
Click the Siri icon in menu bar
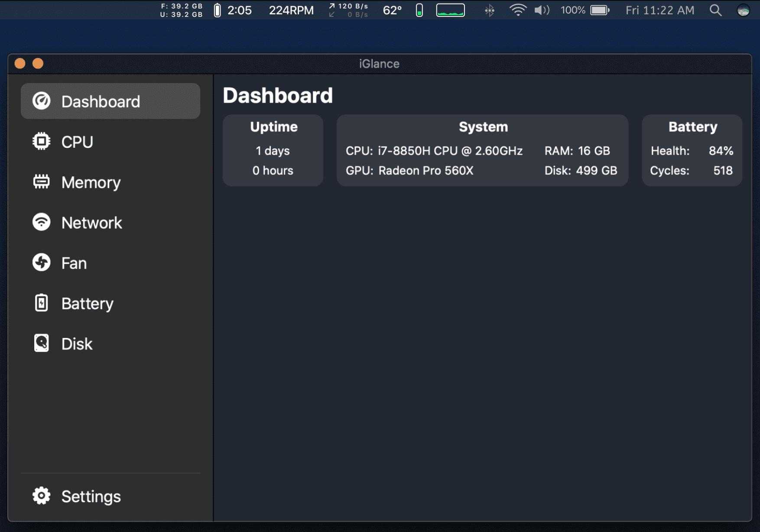(x=744, y=10)
